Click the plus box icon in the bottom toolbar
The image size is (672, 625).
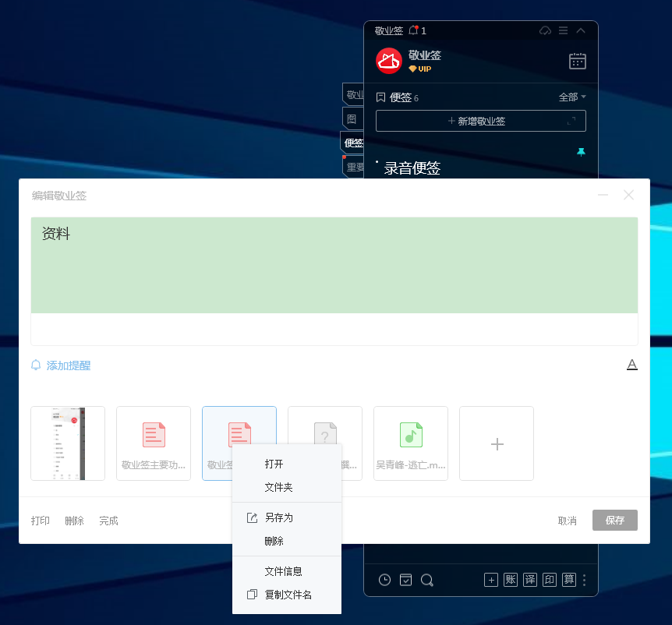490,580
